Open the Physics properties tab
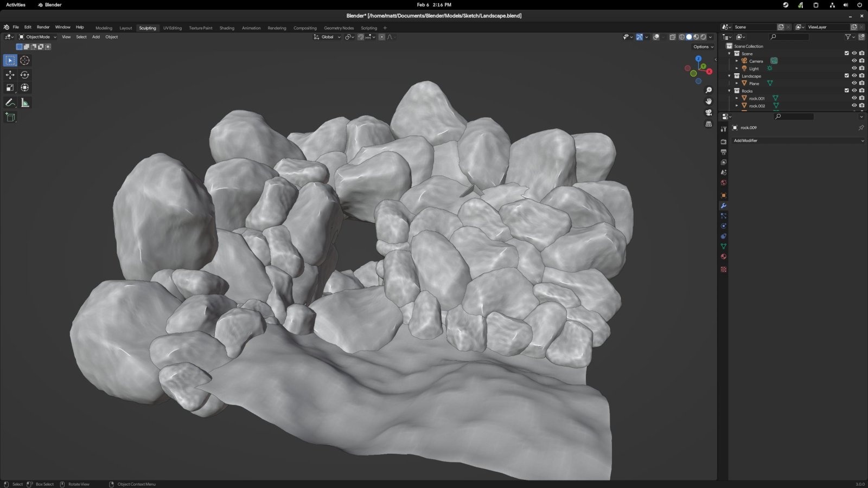The width and height of the screenshot is (868, 488). (723, 226)
